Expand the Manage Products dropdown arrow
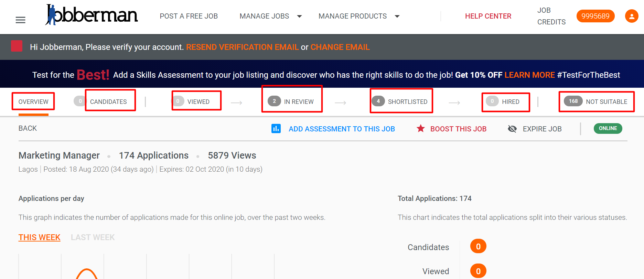This screenshot has width=644, height=279. [x=397, y=17]
